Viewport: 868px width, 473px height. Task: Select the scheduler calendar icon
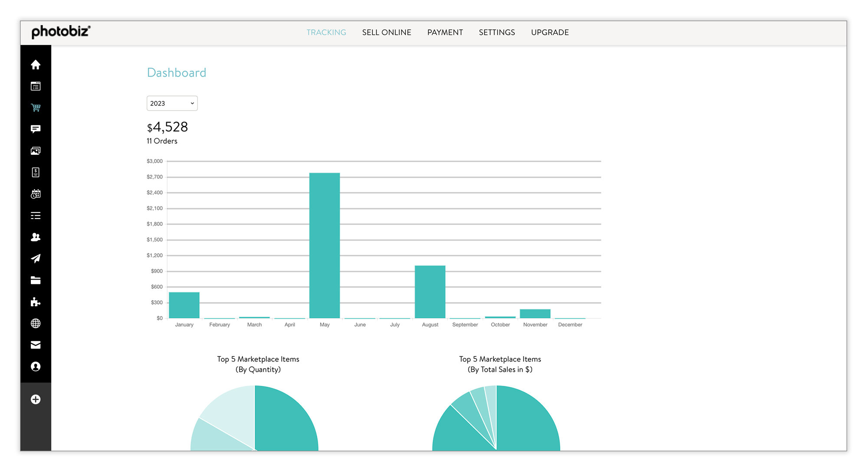tap(36, 194)
